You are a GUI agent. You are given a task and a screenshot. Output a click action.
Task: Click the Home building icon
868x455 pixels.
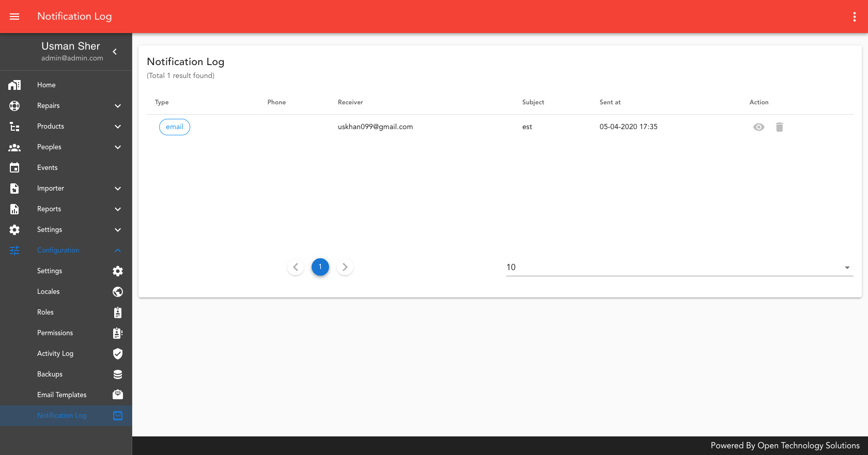coord(14,85)
